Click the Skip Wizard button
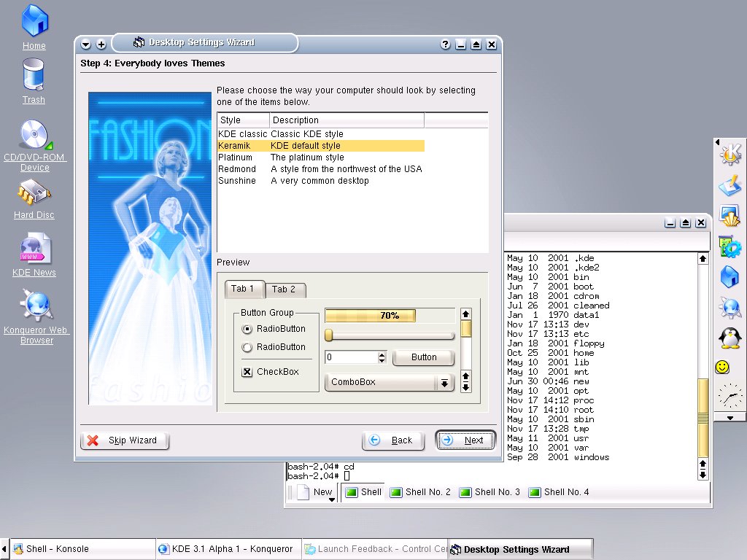The image size is (747, 560). click(x=124, y=440)
